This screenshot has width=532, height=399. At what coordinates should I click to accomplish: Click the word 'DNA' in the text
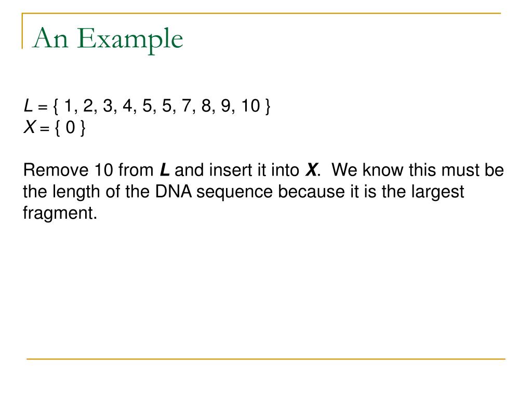174,191
